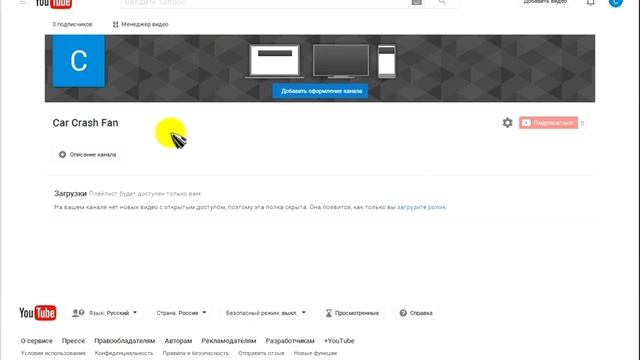Click the subscriber count next to Подписаться

click(582, 123)
